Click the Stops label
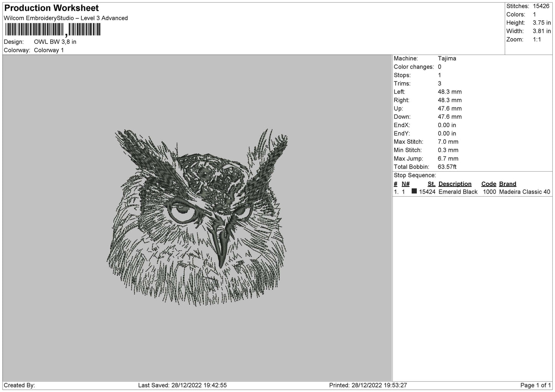 coord(402,75)
